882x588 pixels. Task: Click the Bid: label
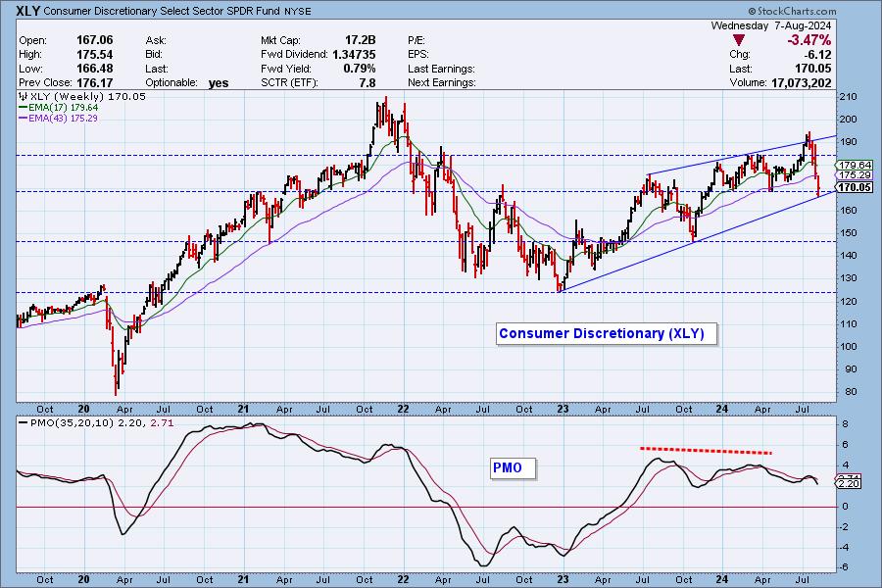154,55
